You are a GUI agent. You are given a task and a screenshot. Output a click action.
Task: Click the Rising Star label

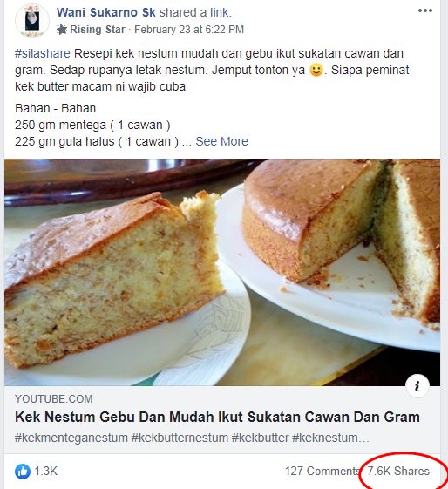(98, 30)
